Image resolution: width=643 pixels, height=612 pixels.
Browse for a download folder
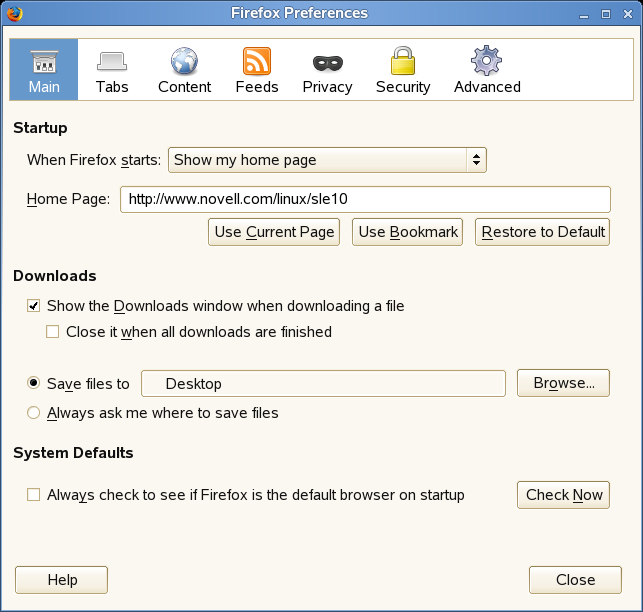[563, 383]
